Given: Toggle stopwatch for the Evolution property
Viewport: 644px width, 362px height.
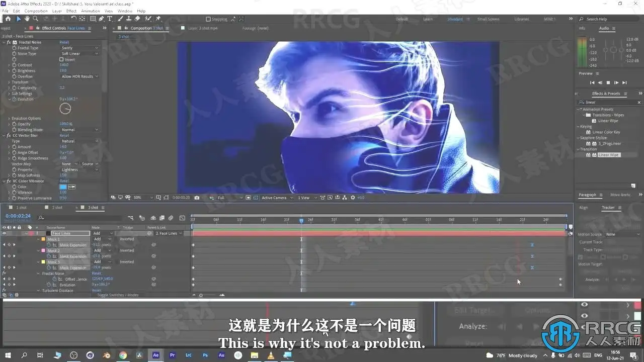Looking at the screenshot, I should [x=14, y=99].
